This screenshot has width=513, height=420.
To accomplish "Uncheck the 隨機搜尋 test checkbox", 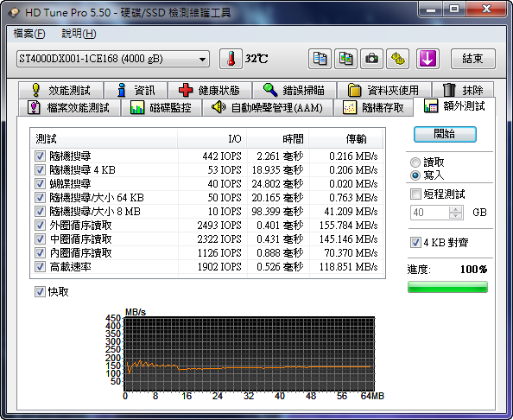I will (40, 156).
